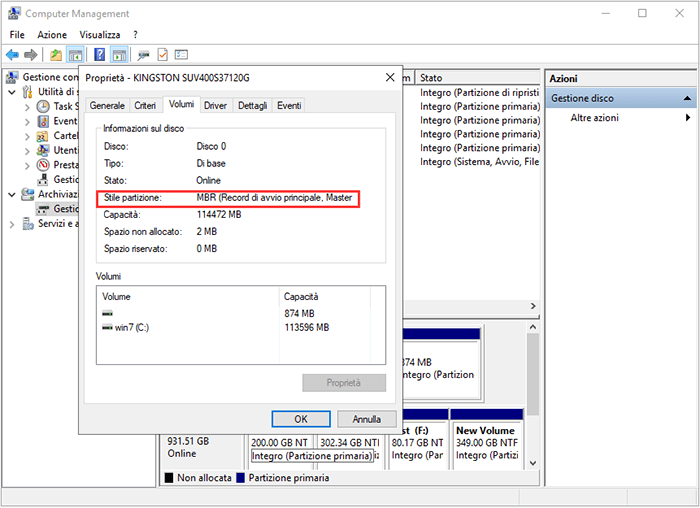This screenshot has height=508, width=700.
Task: Click the greyed Proprietà button
Action: 344,383
